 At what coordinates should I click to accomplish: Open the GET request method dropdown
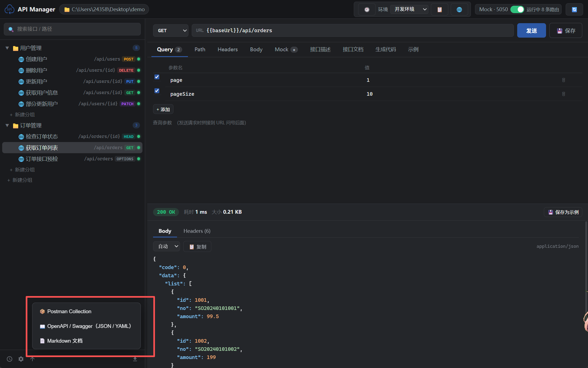171,31
